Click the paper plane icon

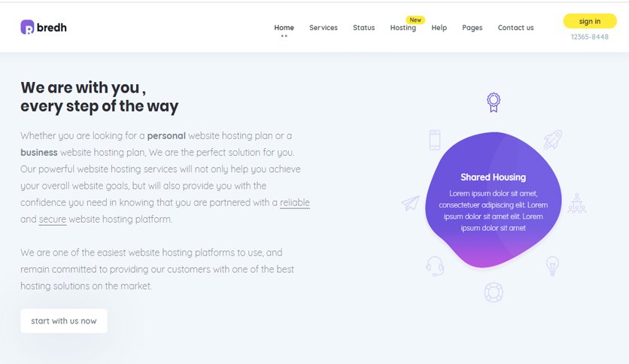[x=410, y=203]
